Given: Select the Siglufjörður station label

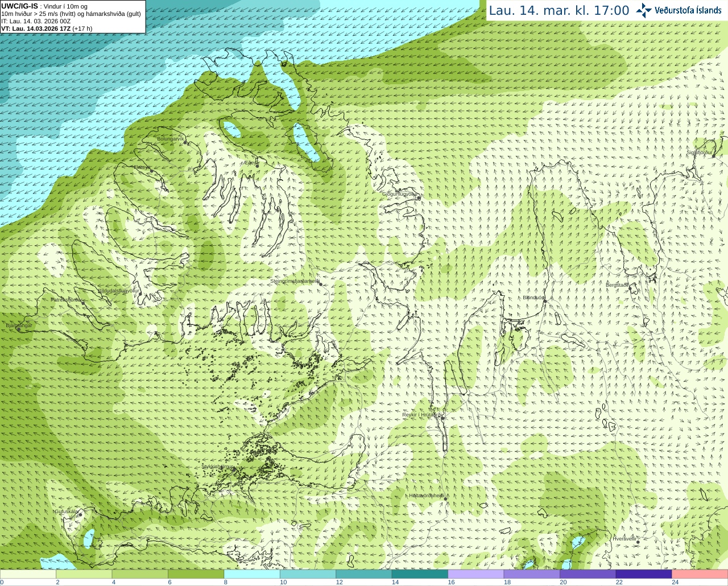Looking at the screenshot, I should [700, 152].
